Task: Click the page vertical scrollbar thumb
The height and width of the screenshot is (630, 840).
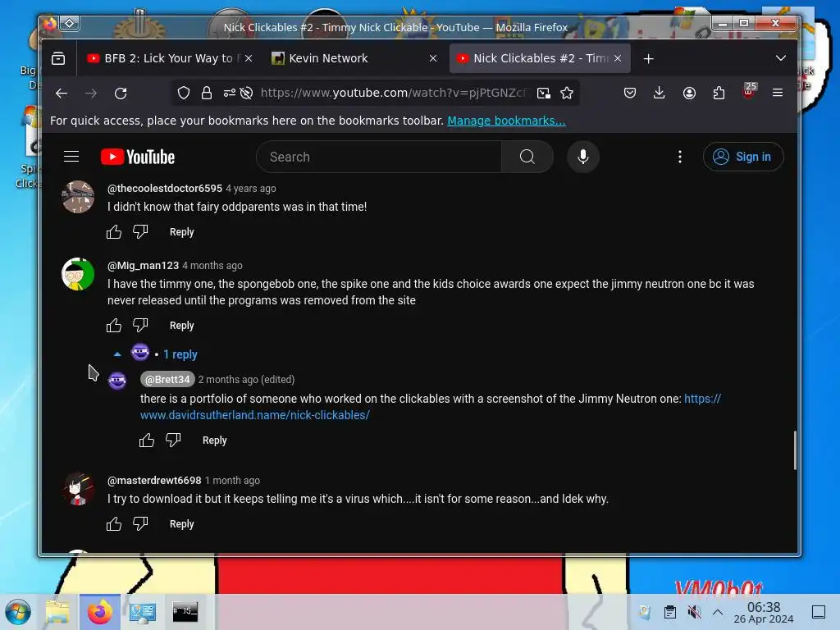Action: (x=795, y=450)
